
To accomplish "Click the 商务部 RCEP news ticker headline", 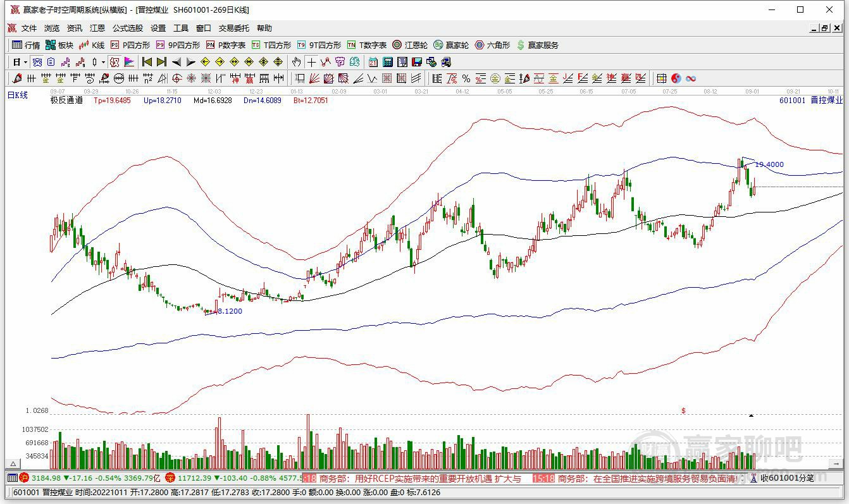I will pyautogui.click(x=420, y=479).
